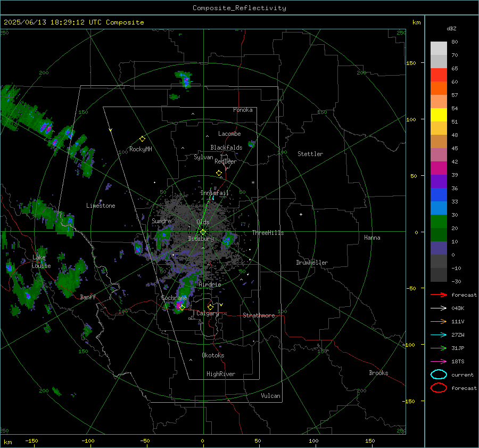Click the yellow diamond marker near RockyMH
479x448 pixels.
(142, 139)
